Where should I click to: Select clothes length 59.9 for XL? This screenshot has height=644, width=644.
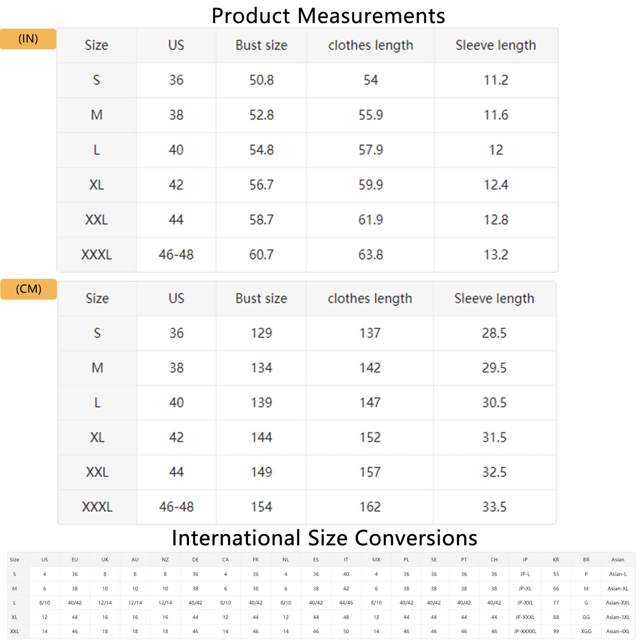[x=370, y=185]
